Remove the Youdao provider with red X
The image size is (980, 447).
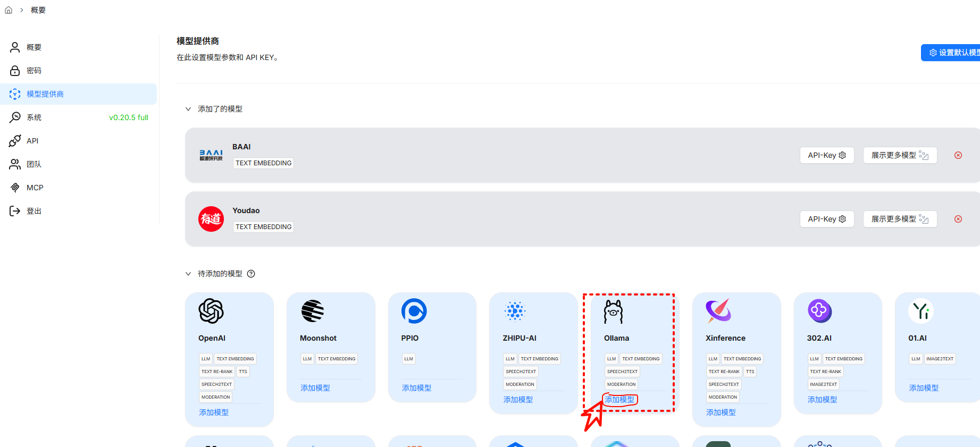tap(958, 219)
